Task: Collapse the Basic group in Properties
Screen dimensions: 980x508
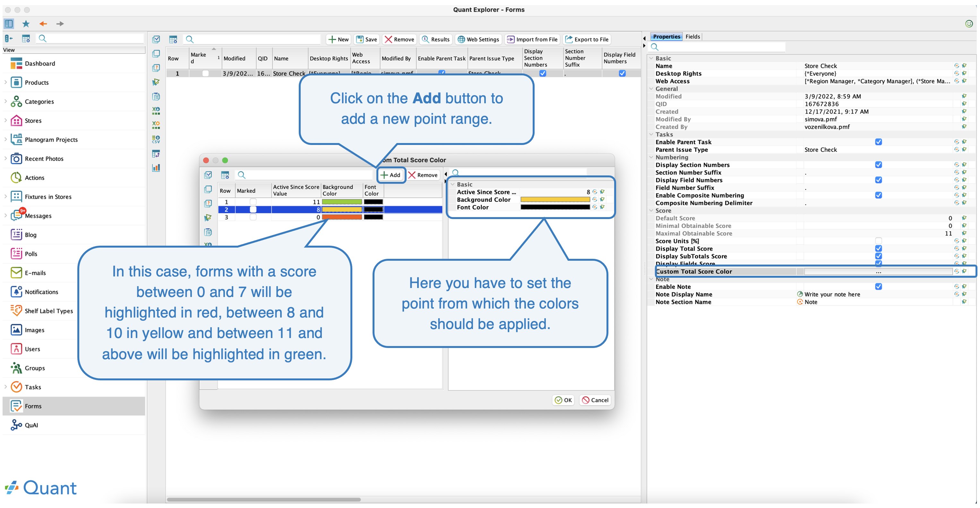Action: [651, 58]
